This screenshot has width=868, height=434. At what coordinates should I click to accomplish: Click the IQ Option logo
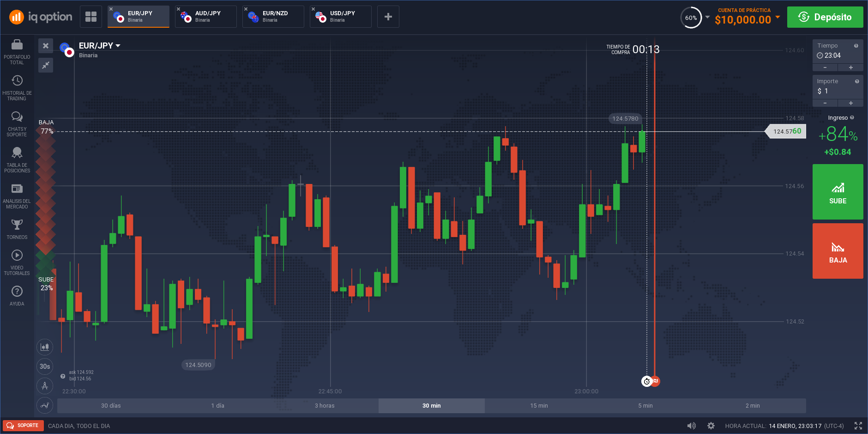(x=41, y=17)
